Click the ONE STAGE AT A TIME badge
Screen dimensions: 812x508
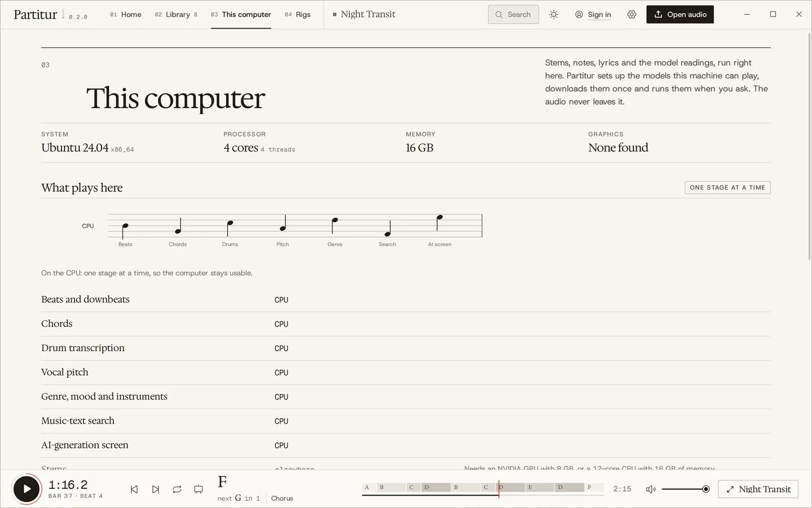click(727, 187)
